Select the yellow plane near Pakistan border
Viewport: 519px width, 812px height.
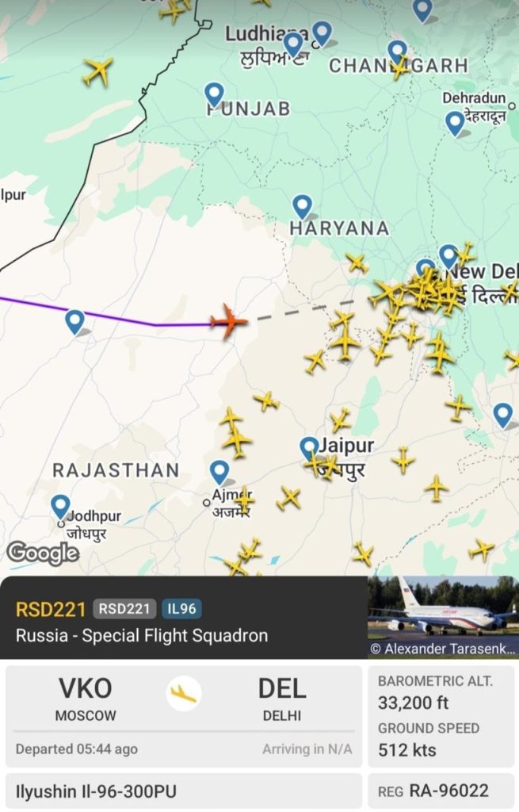point(97,71)
